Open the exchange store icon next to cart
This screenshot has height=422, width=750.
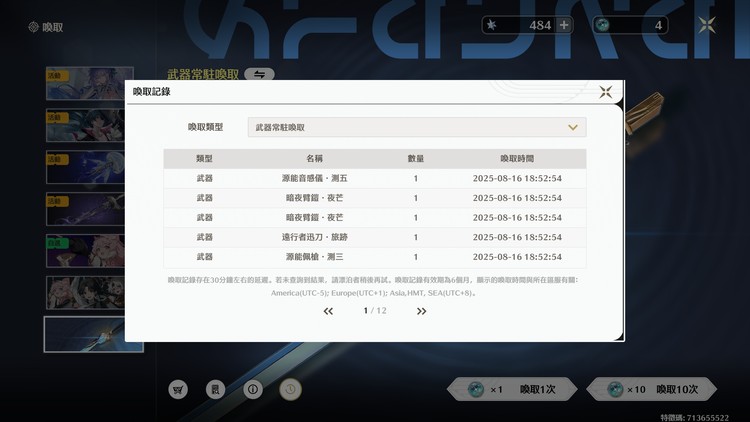point(215,389)
